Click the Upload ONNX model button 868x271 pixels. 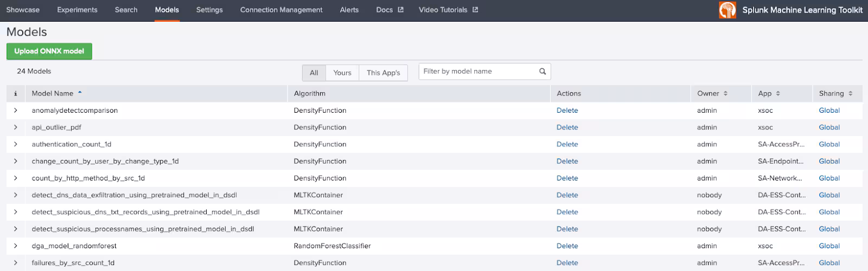[49, 51]
